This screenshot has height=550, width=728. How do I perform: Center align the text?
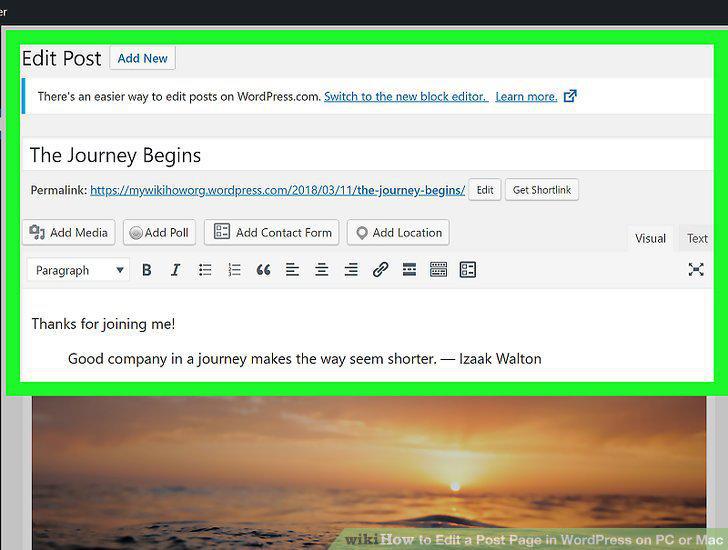click(321, 270)
